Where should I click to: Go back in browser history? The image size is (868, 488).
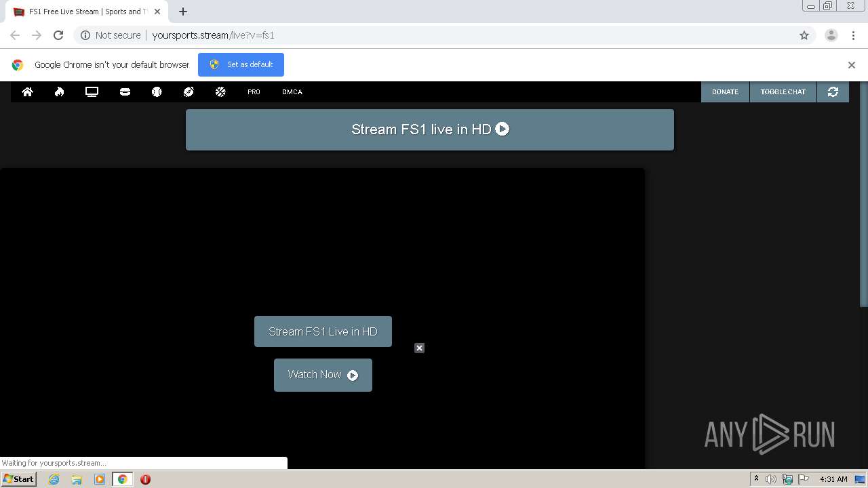15,35
